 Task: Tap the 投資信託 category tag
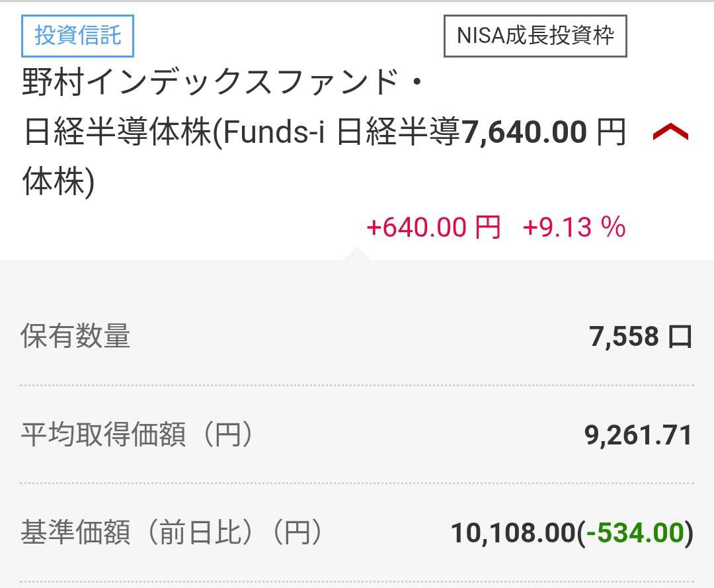(78, 35)
